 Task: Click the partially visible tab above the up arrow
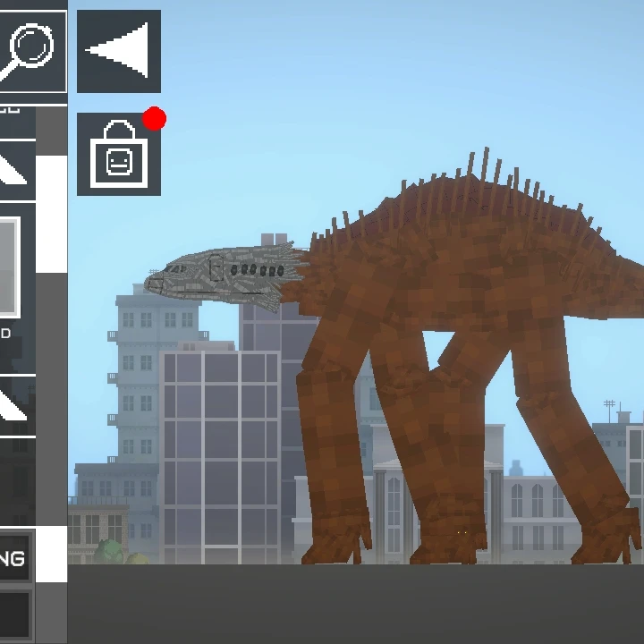(x=17, y=123)
